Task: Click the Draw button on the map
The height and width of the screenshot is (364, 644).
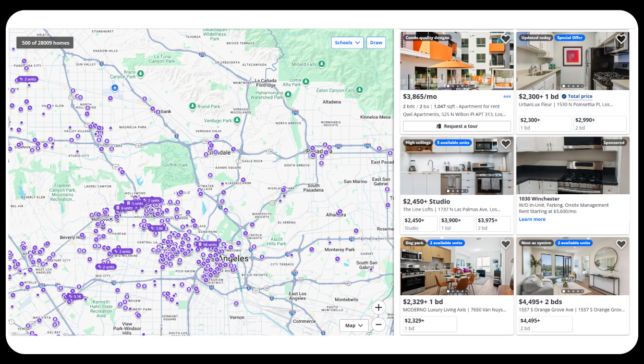Action: pos(376,43)
